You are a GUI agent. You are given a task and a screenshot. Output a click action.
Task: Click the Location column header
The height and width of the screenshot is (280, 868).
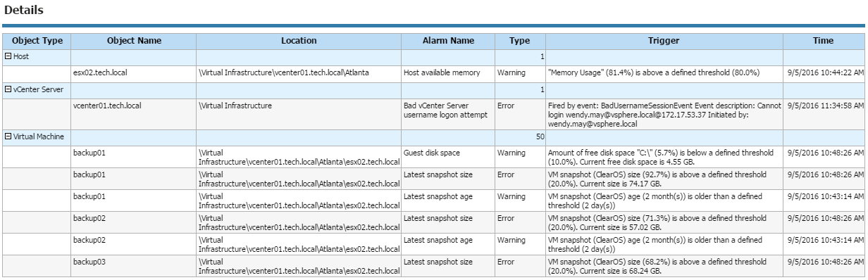299,41
